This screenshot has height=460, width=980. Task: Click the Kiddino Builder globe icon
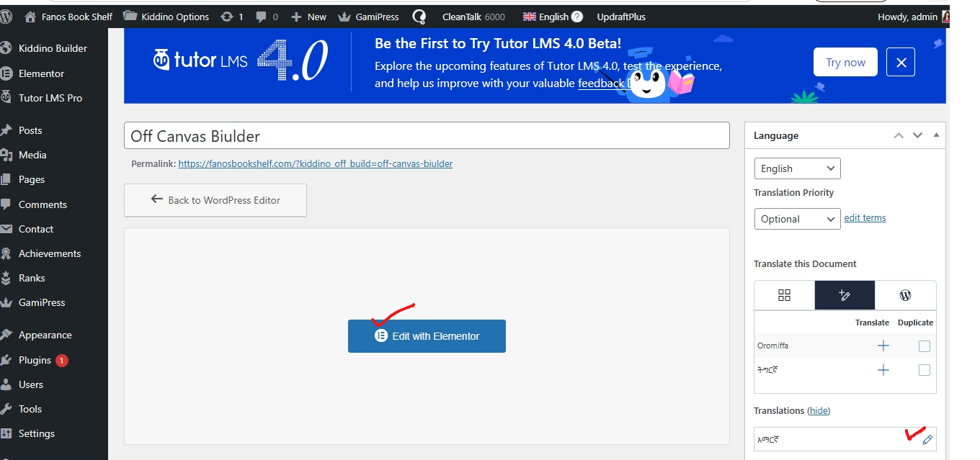click(6, 48)
